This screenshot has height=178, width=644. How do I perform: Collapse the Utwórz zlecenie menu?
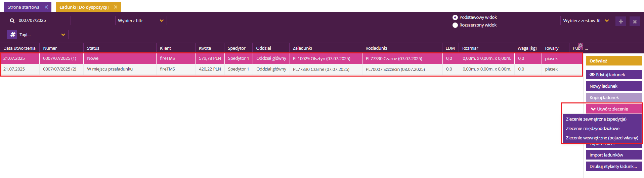pos(614,109)
